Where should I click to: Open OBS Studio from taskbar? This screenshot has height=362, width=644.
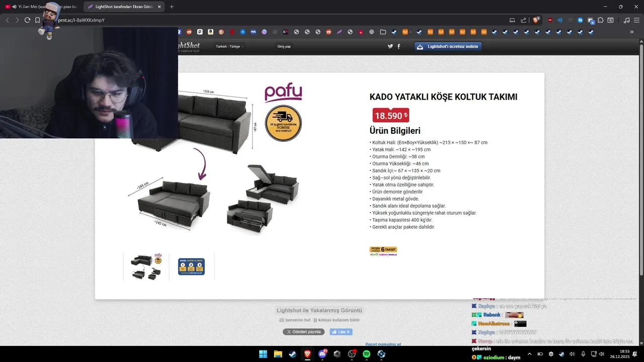point(352,354)
